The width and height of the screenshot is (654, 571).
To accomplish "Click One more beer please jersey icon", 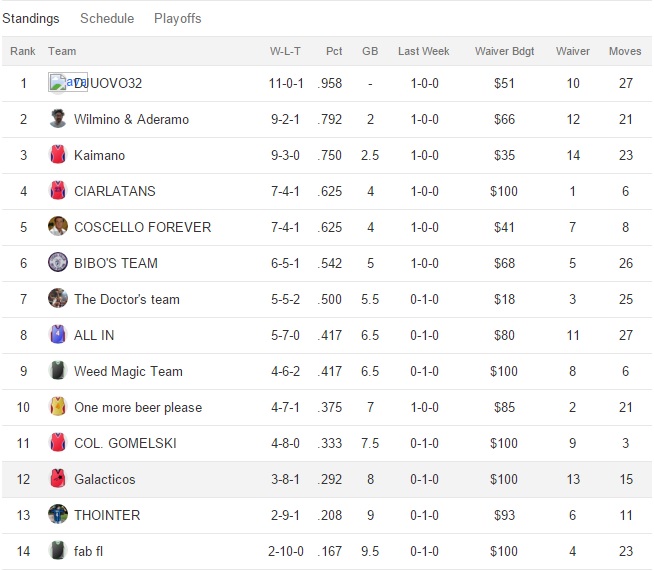I will click(x=58, y=407).
